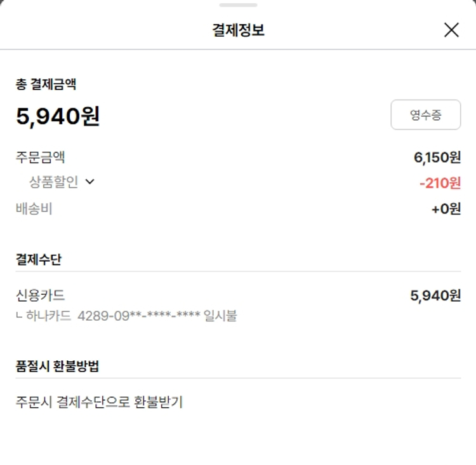The height and width of the screenshot is (465, 476).
Task: Click the 품절시 환불방법 heading
Action: pos(57,366)
